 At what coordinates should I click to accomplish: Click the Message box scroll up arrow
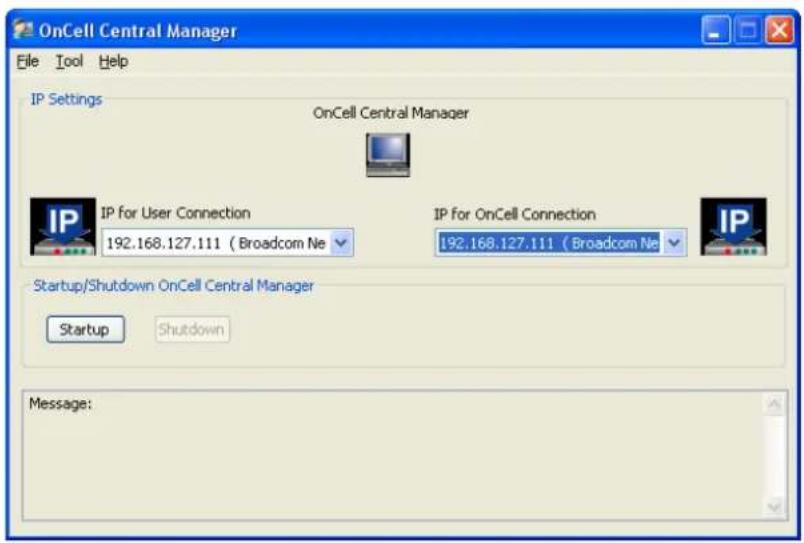click(774, 405)
